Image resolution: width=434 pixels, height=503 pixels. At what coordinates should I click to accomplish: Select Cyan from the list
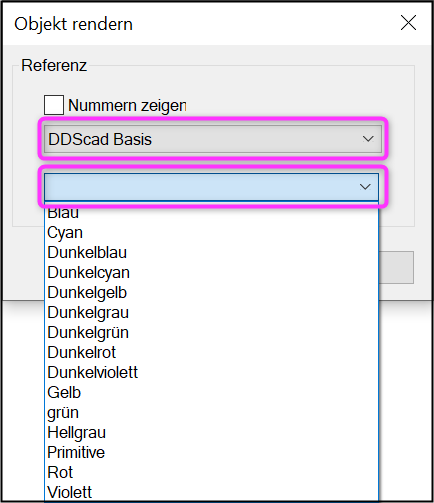tap(212, 232)
